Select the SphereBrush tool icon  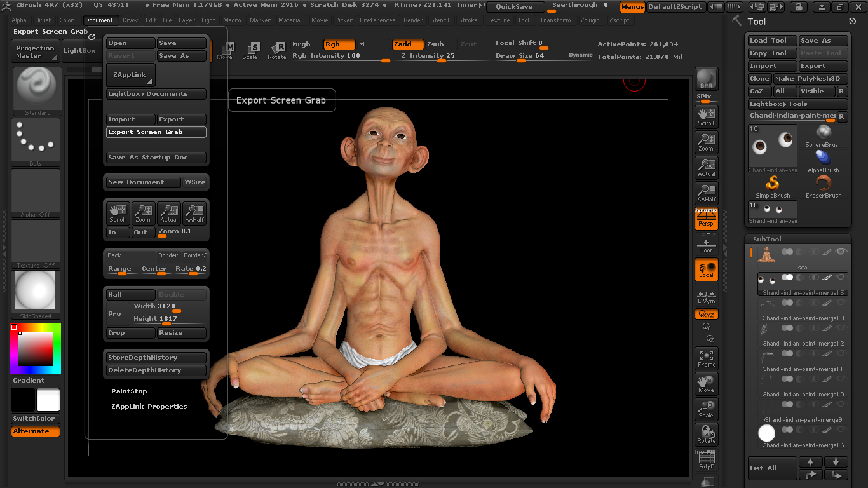point(824,135)
